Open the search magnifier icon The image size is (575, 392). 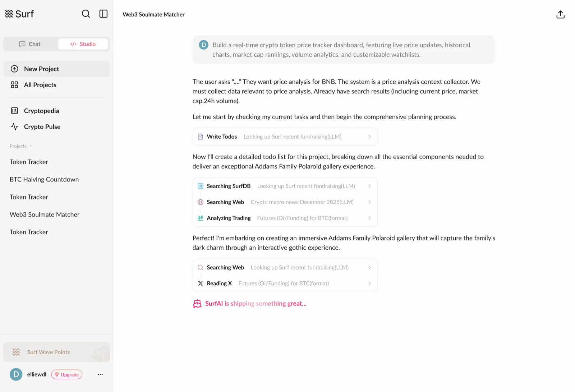[86, 14]
